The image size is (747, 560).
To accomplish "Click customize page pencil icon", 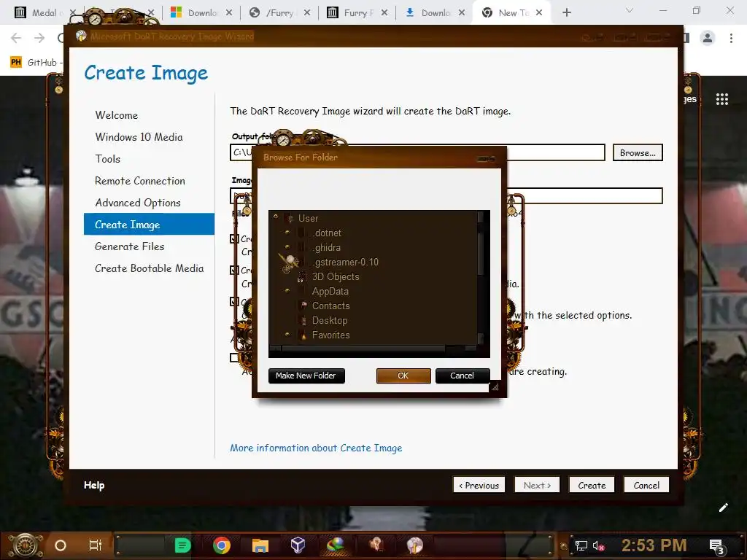I will tap(723, 507).
